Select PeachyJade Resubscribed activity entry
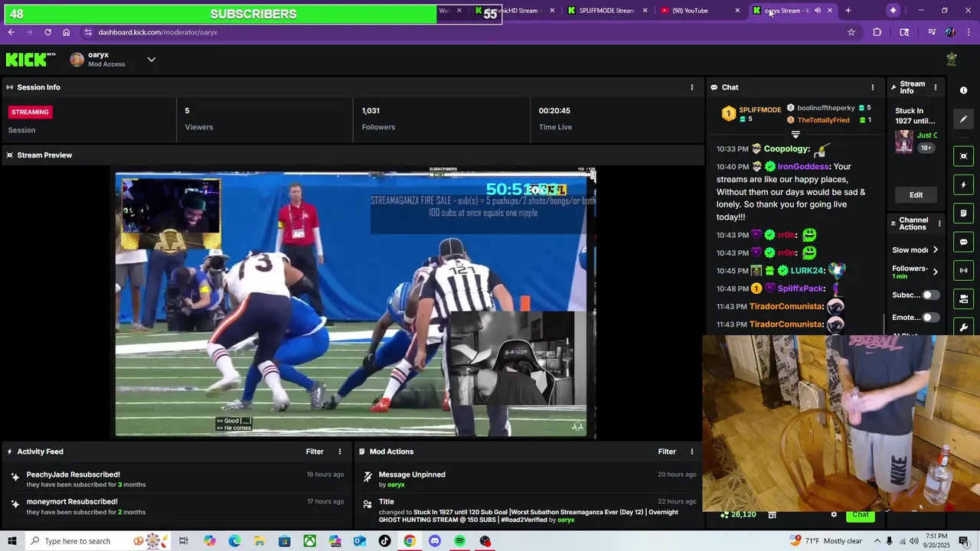This screenshot has height=551, width=980. point(176,479)
